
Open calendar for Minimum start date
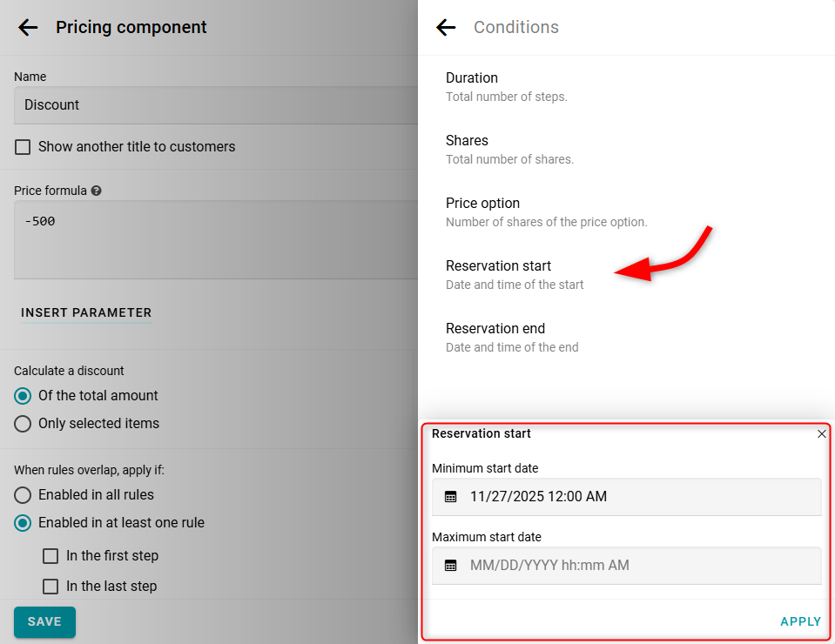tap(451, 497)
